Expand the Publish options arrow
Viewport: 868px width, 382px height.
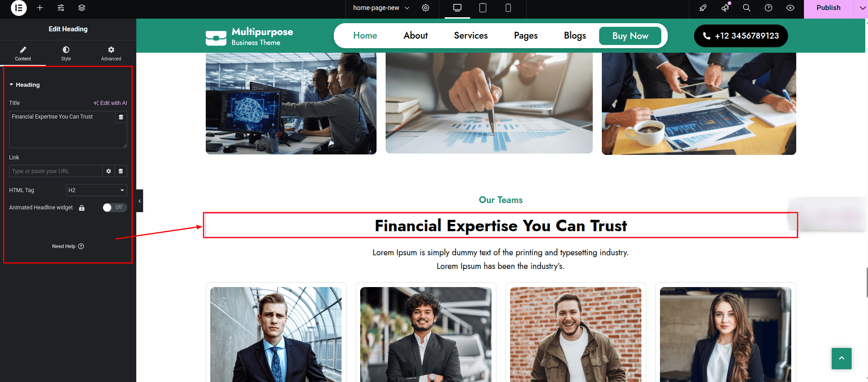coord(862,8)
